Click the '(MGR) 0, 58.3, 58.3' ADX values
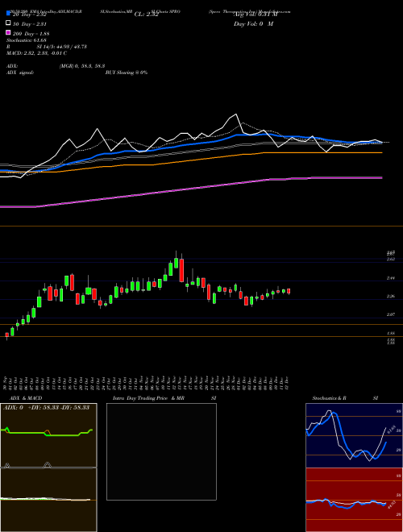Screen dimensions: 403x532 point(82,66)
